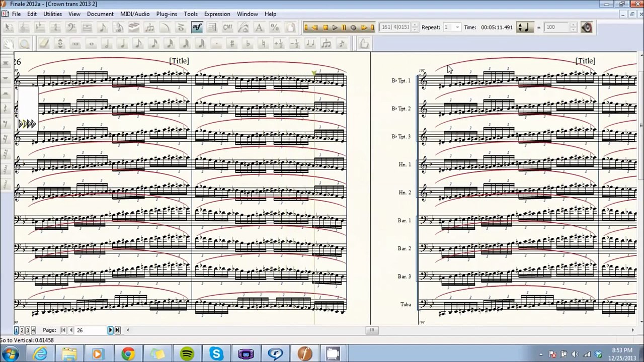This screenshot has height=362, width=644.
Task: Select the Measure tool
Action: click(x=87, y=27)
